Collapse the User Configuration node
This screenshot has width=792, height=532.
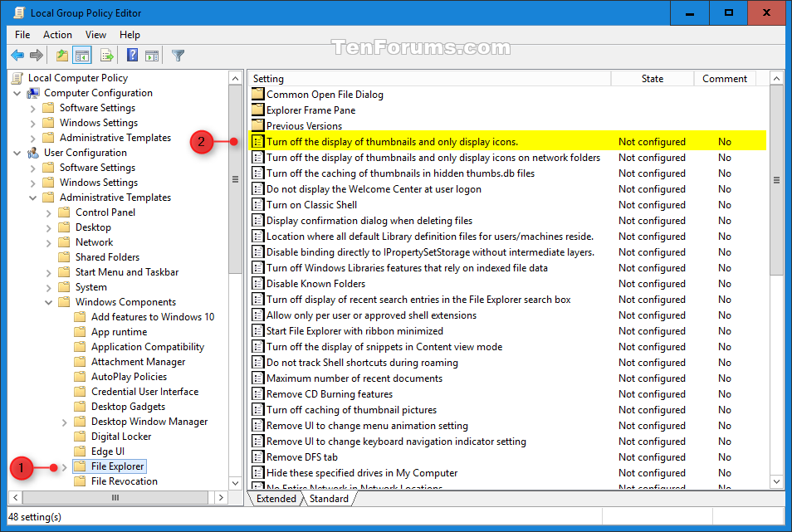(x=17, y=153)
